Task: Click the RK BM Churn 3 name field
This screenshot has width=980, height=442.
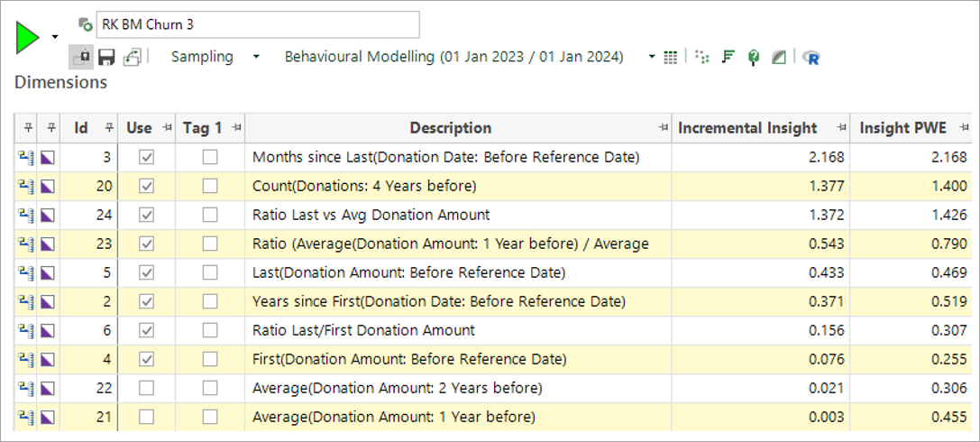Action: 257,24
